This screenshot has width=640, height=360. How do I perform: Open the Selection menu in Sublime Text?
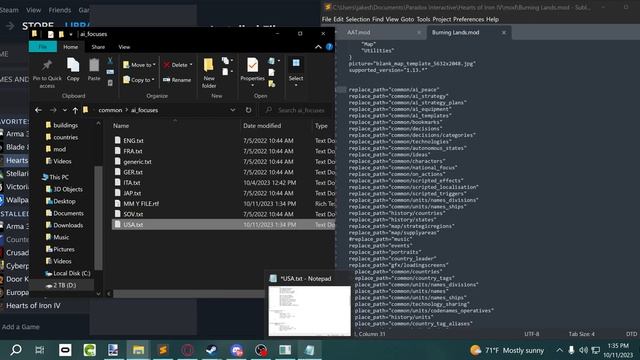click(358, 19)
